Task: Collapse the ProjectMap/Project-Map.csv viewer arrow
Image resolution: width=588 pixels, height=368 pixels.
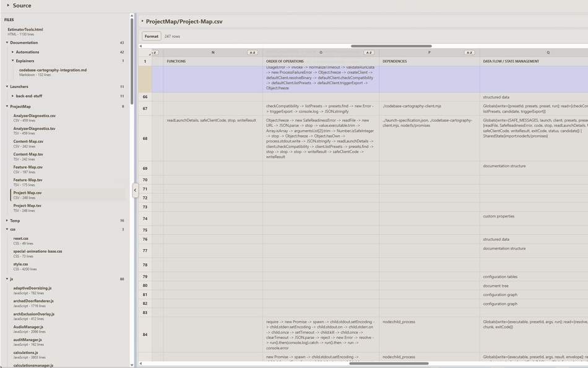Action: tap(142, 22)
